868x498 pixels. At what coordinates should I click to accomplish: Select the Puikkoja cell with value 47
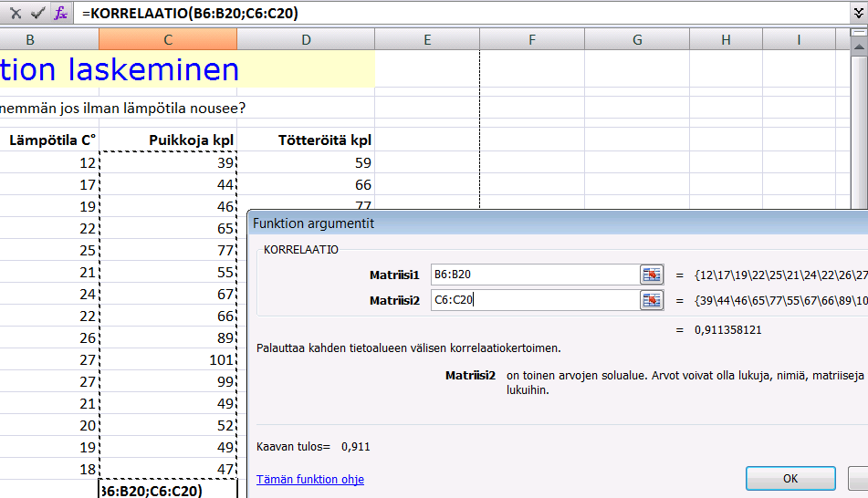(168, 469)
